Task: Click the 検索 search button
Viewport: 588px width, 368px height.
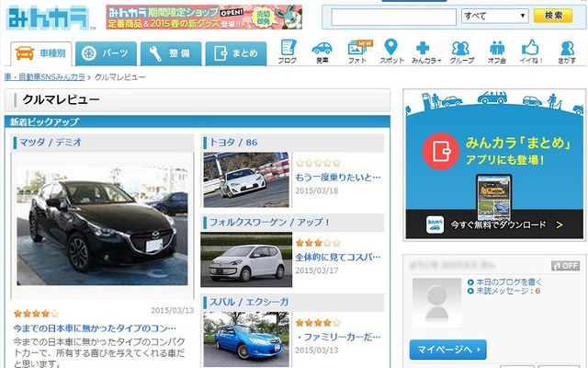Action: pos(553,16)
